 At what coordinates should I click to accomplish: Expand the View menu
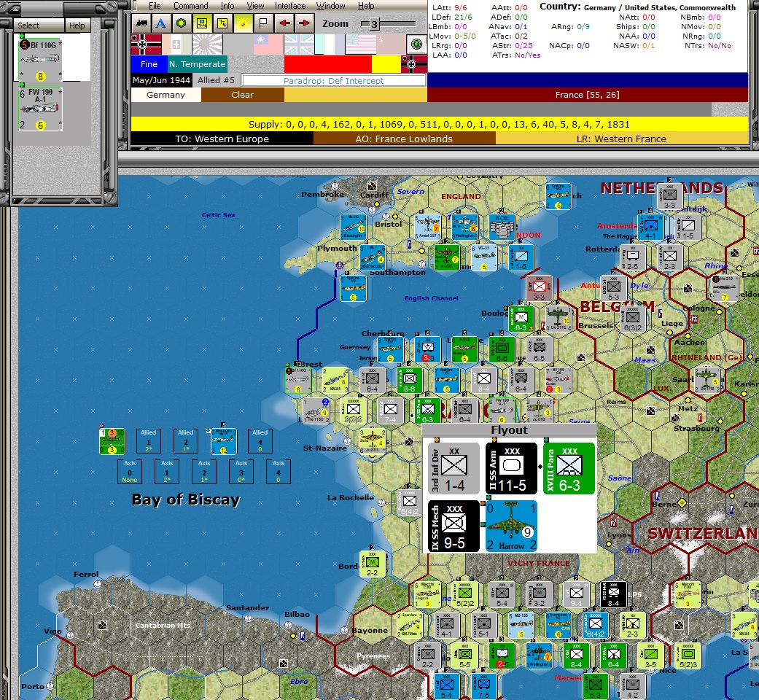[255, 6]
